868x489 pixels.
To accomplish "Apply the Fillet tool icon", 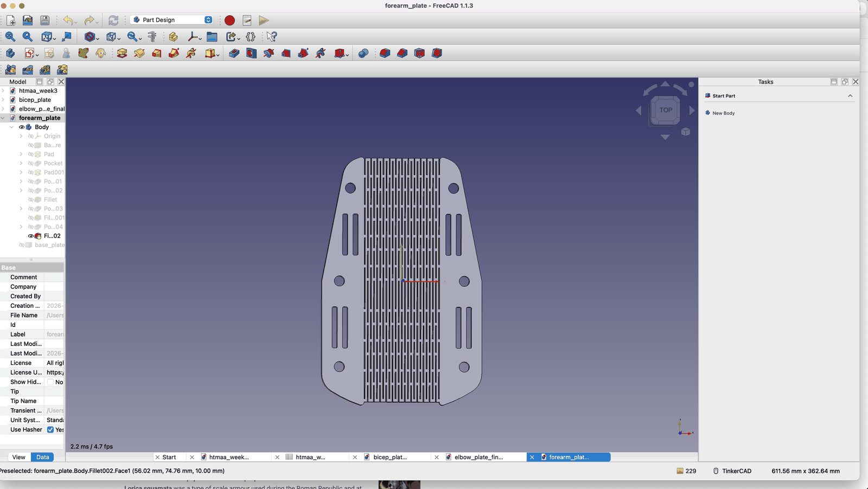I will click(x=385, y=53).
